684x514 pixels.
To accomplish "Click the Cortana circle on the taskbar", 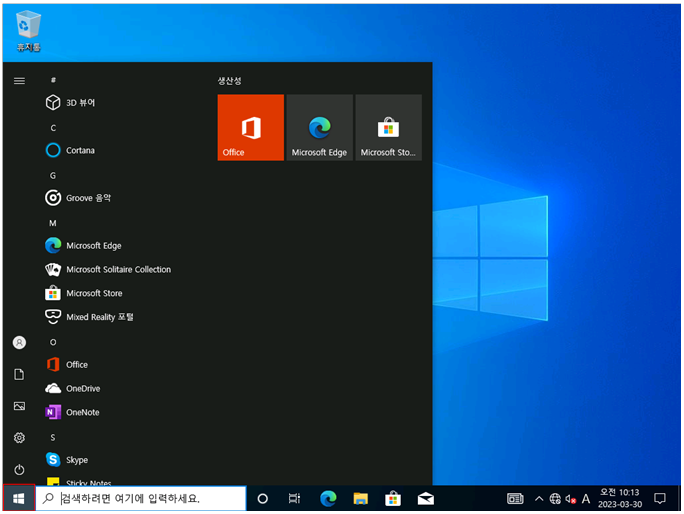I will pos(263,498).
